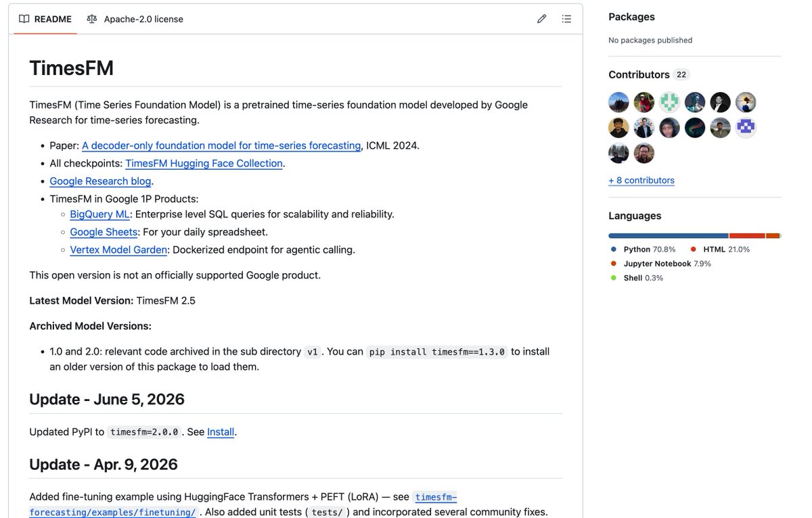Open the black-and-white suit contributor avatar
The image size is (812, 518).
coord(721,102)
